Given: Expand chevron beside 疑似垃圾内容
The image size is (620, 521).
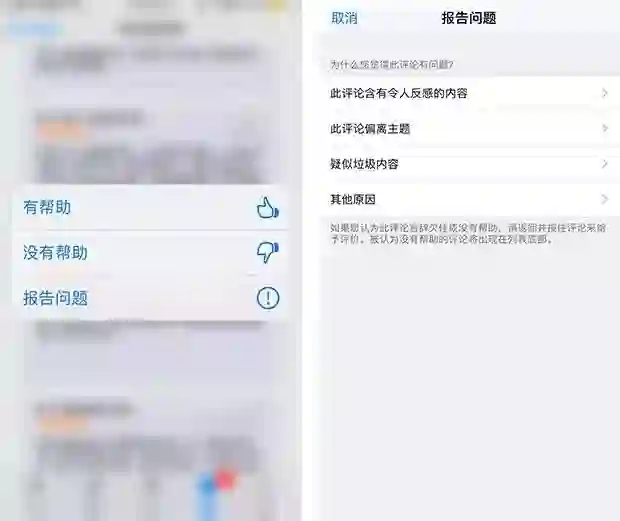Looking at the screenshot, I should 604,164.
